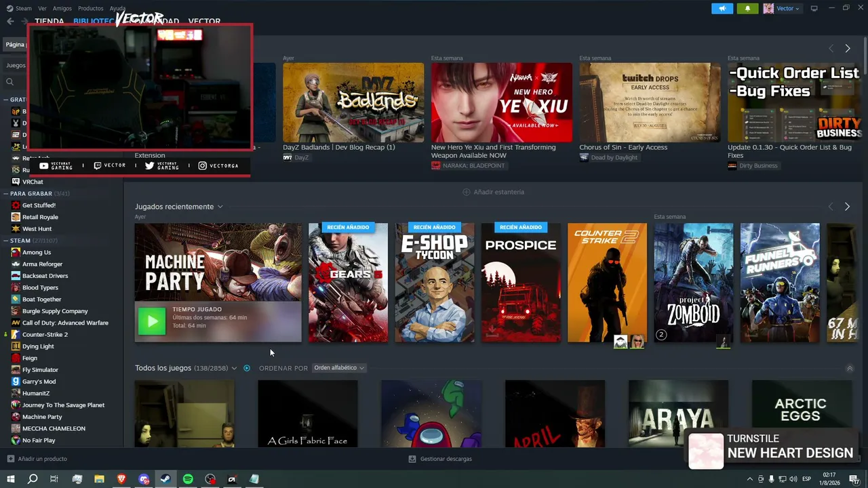
Task: Open Spotify from the taskbar
Action: click(x=188, y=479)
